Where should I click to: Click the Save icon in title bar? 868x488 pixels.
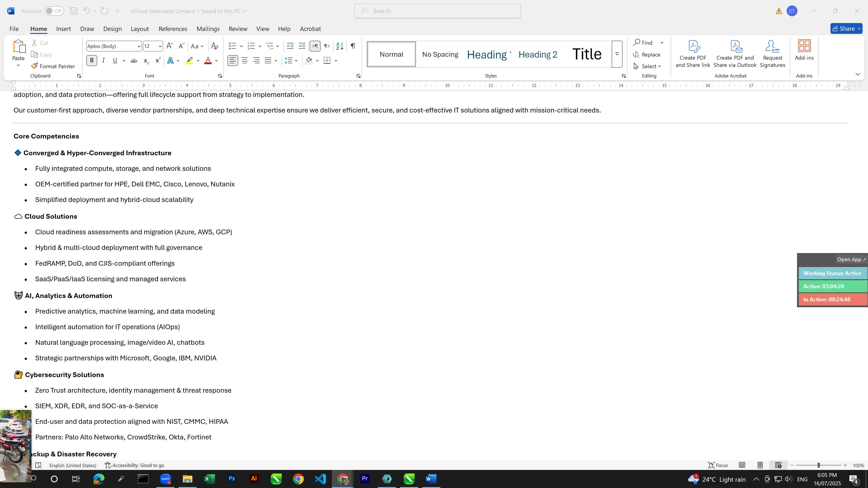click(73, 11)
